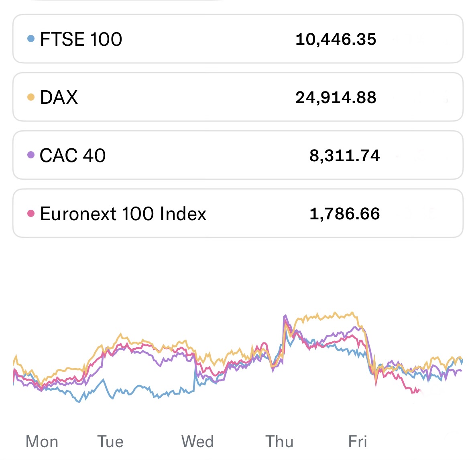Open the DAX index name
Viewport: 476px width, 460px height.
click(59, 97)
